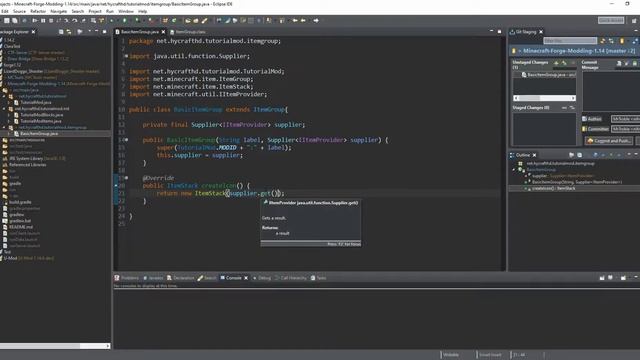Screen dimensions: 640x360
Task: Close the Outline view
Action: [x=534, y=155]
